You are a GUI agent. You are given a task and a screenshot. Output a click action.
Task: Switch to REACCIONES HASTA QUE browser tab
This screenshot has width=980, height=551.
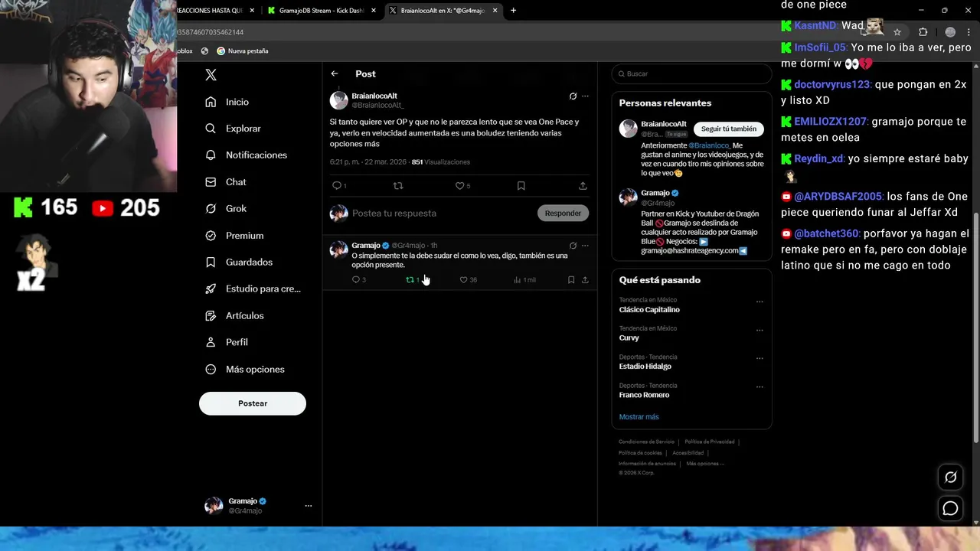tap(211, 11)
